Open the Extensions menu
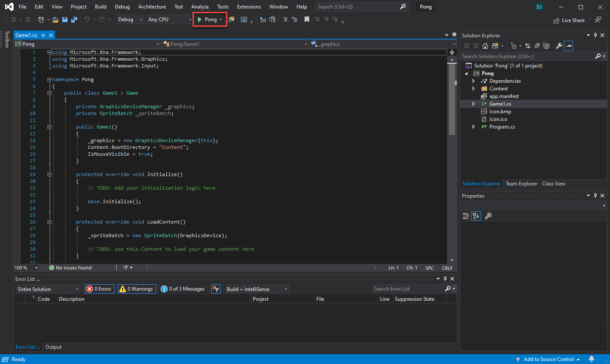The width and height of the screenshot is (610, 364). 249,7
